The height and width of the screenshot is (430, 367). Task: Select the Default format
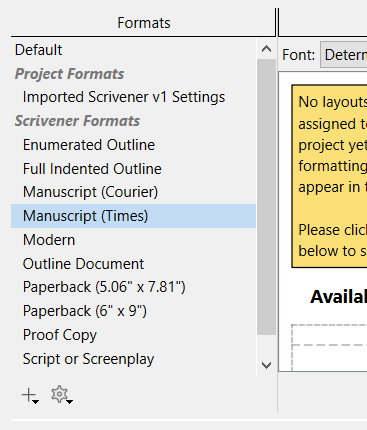(133, 50)
